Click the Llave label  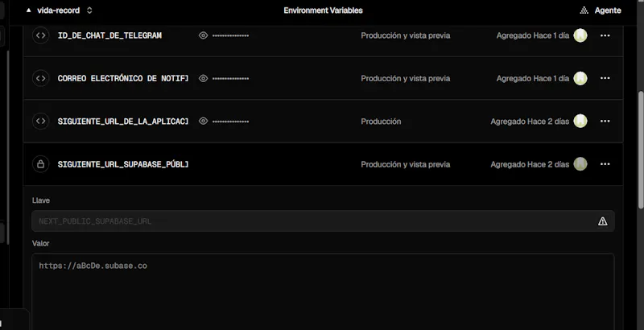(41, 200)
